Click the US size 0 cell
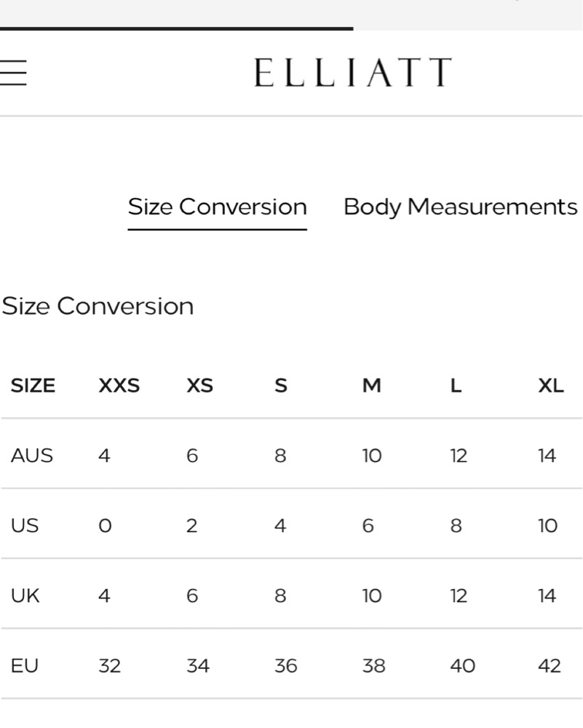Image resolution: width=583 pixels, height=728 pixels. [x=105, y=526]
